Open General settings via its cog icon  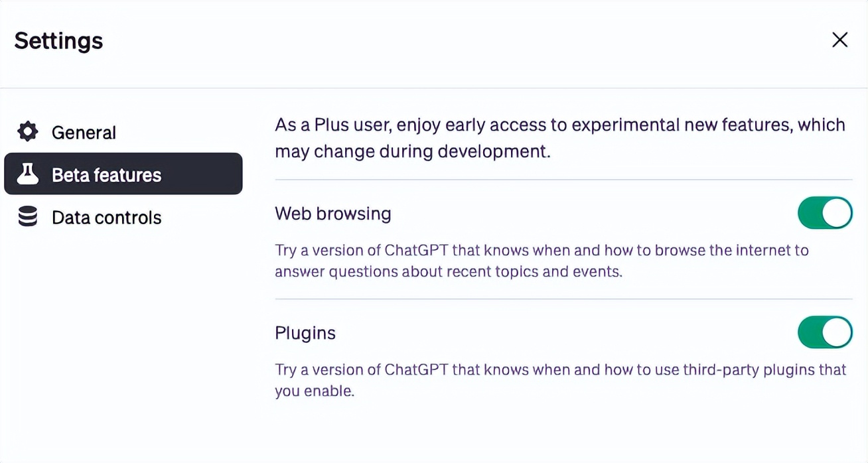click(x=27, y=131)
